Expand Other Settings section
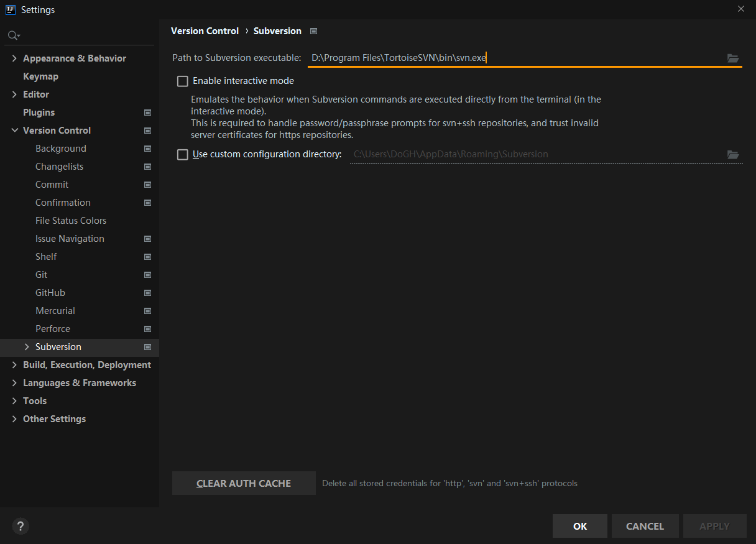The image size is (756, 544). (14, 419)
